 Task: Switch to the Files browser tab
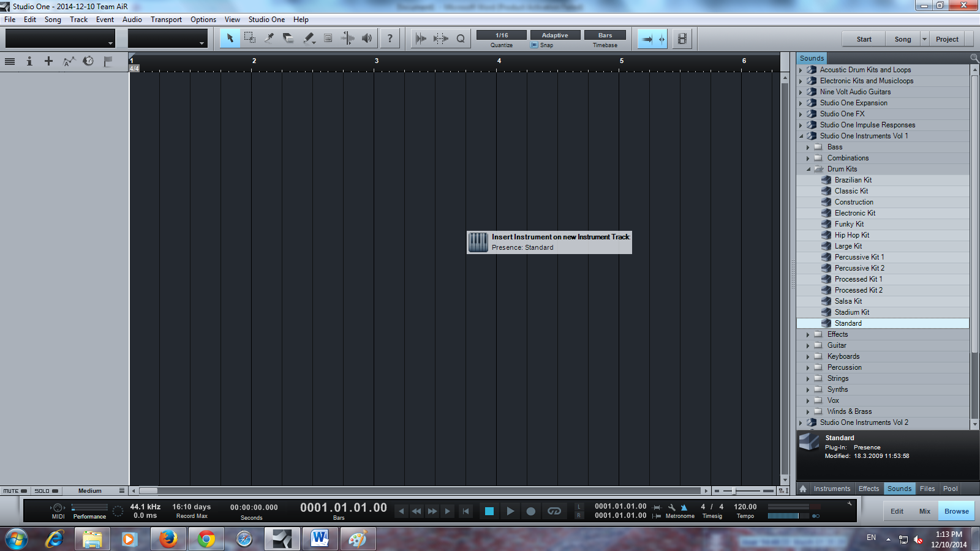[x=927, y=489]
